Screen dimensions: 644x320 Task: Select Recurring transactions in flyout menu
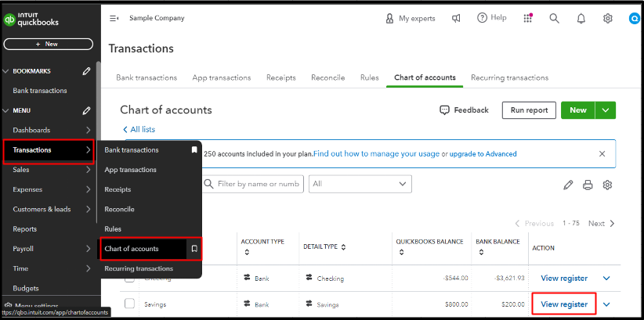pos(139,268)
